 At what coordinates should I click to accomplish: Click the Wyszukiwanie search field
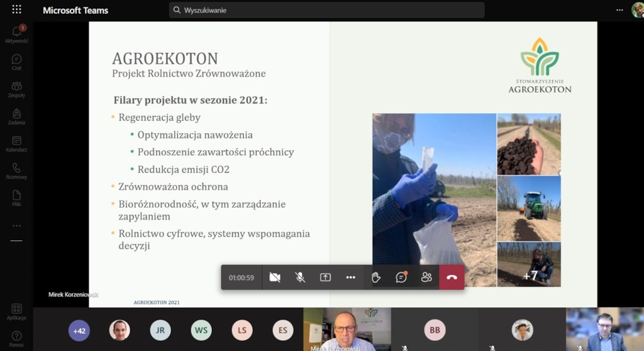click(326, 10)
